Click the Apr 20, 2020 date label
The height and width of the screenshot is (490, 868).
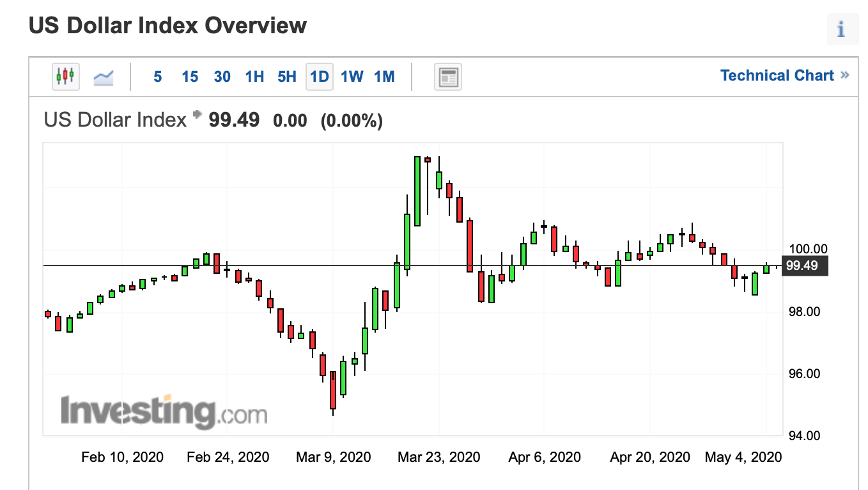[650, 457]
